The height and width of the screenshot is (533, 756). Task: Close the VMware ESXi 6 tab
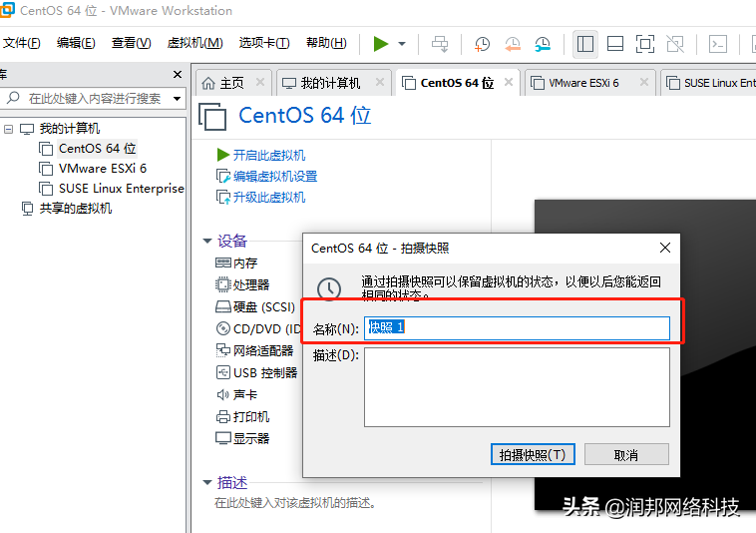click(x=644, y=82)
